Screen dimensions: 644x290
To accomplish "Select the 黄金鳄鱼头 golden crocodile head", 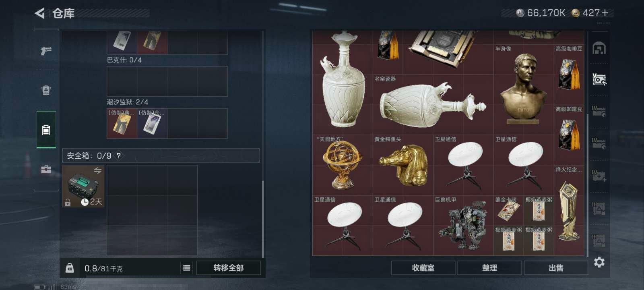I will pos(403,165).
